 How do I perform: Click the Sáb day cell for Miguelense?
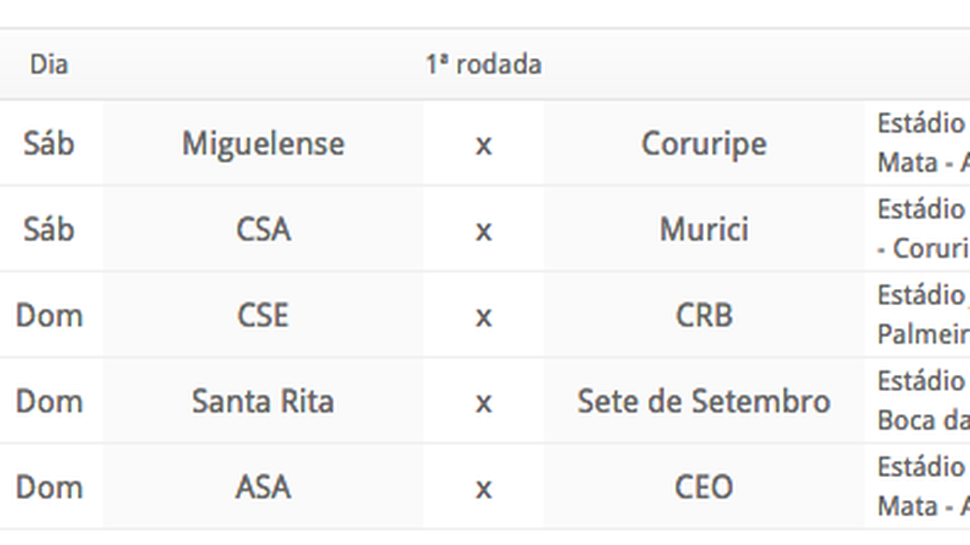(x=49, y=144)
